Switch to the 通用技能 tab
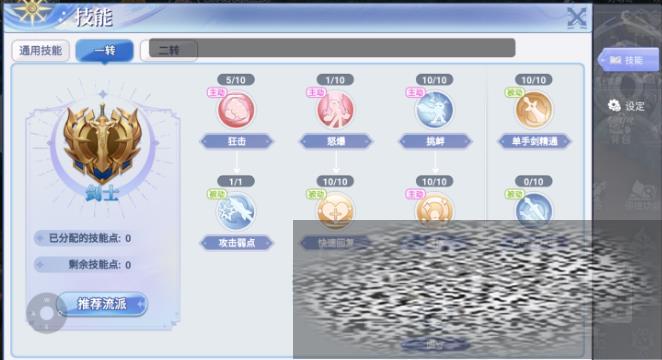 (x=41, y=51)
